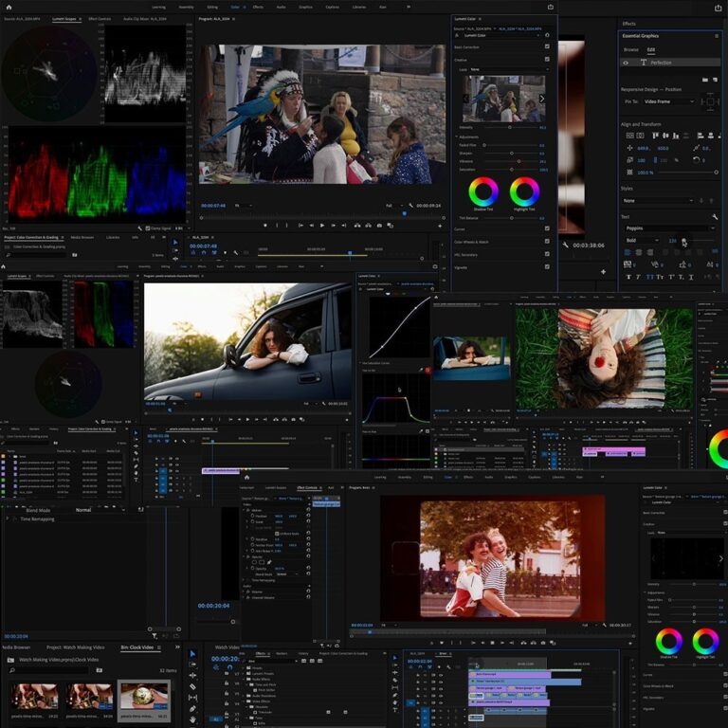Switch to Lumetri Scopes tab in top window

point(64,19)
